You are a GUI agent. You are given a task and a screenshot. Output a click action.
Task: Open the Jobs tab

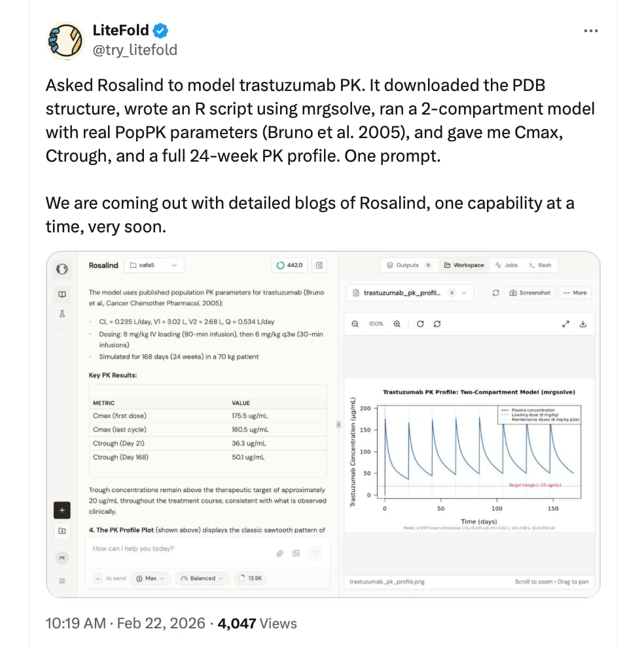pos(507,265)
